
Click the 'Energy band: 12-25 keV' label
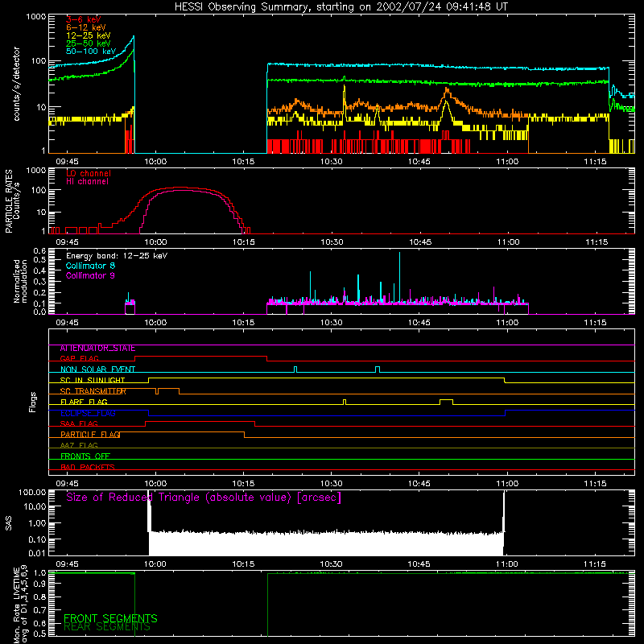117,256
